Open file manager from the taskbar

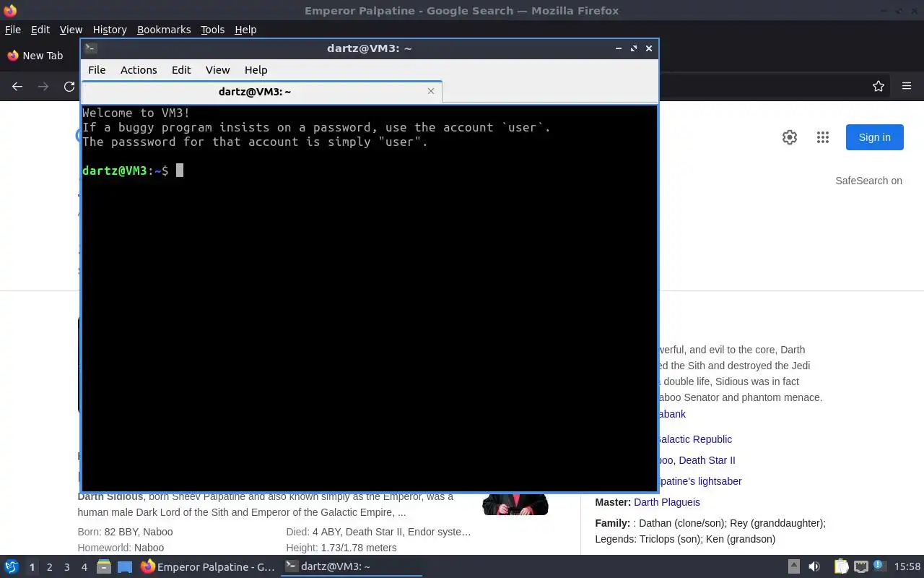(x=104, y=567)
